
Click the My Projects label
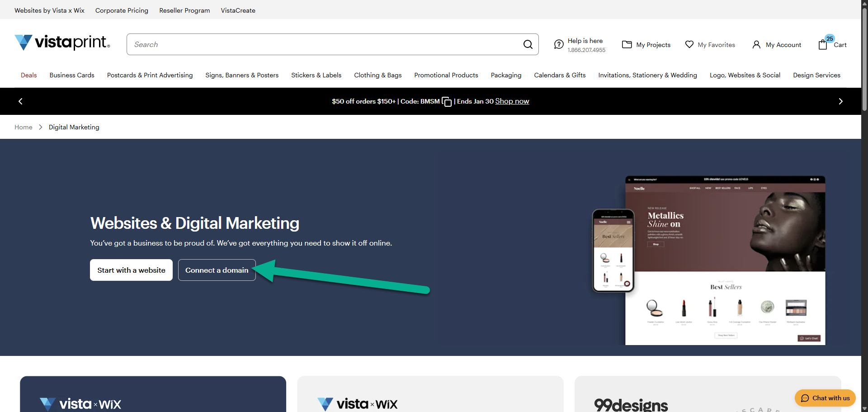(653, 45)
